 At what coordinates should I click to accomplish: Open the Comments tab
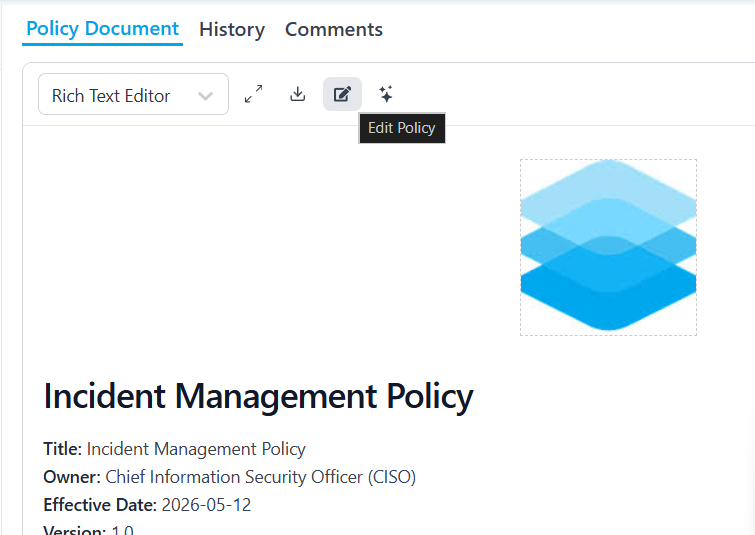(x=334, y=29)
